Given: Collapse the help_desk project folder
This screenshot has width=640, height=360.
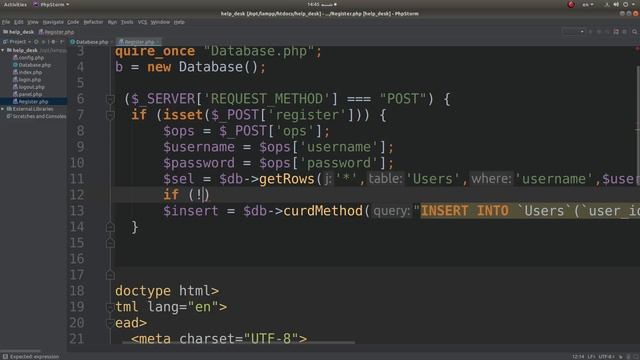Looking at the screenshot, I should click(x=3, y=50).
